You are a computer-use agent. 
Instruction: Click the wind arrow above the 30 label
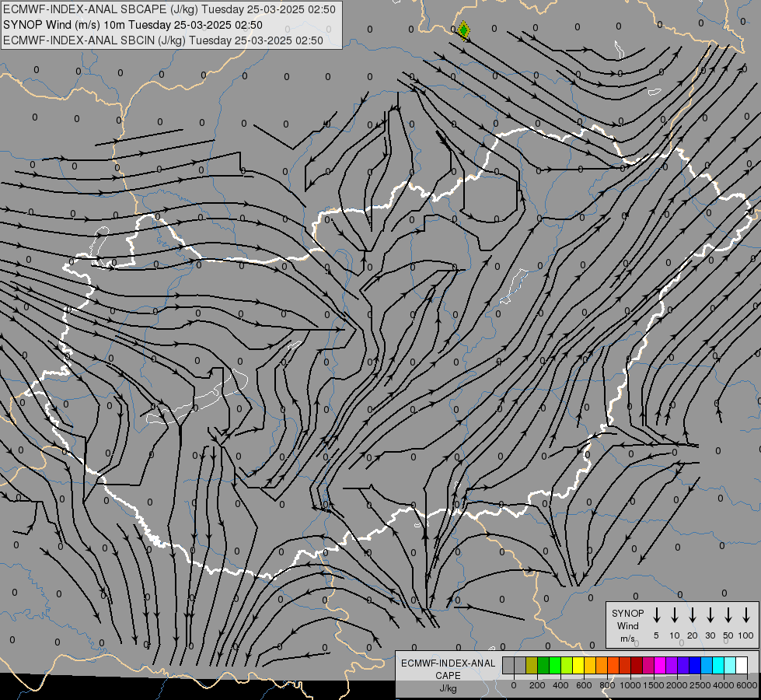tap(710, 615)
